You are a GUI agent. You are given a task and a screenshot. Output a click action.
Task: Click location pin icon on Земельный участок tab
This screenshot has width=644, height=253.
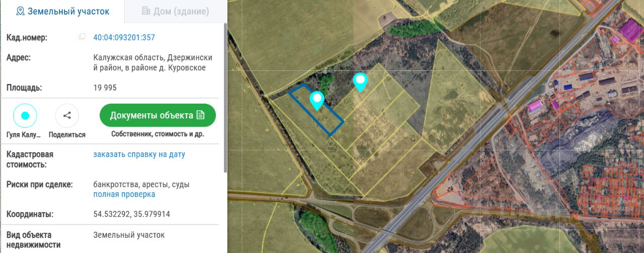pyautogui.click(x=20, y=11)
